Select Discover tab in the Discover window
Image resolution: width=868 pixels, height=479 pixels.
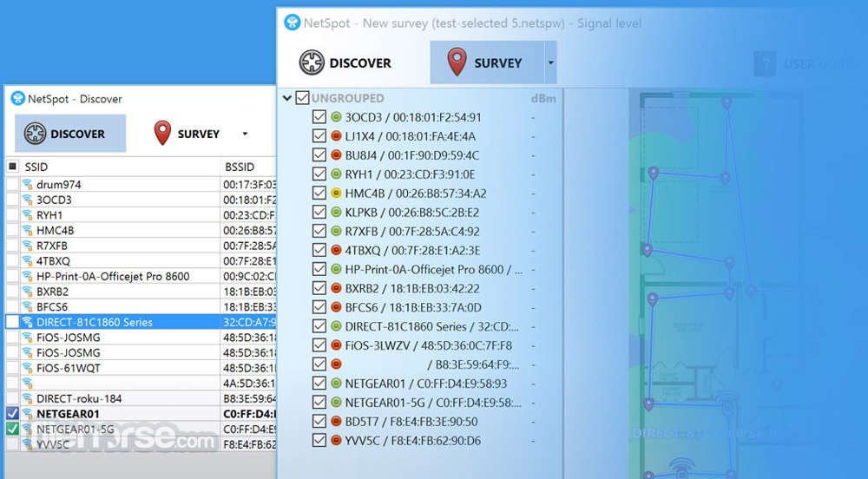tap(70, 134)
